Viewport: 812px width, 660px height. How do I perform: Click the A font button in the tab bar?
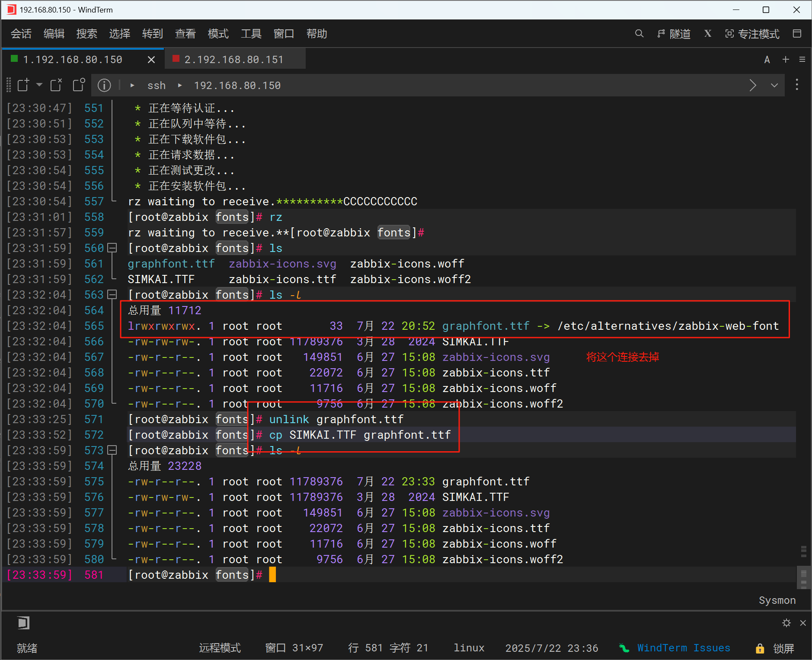coord(767,60)
